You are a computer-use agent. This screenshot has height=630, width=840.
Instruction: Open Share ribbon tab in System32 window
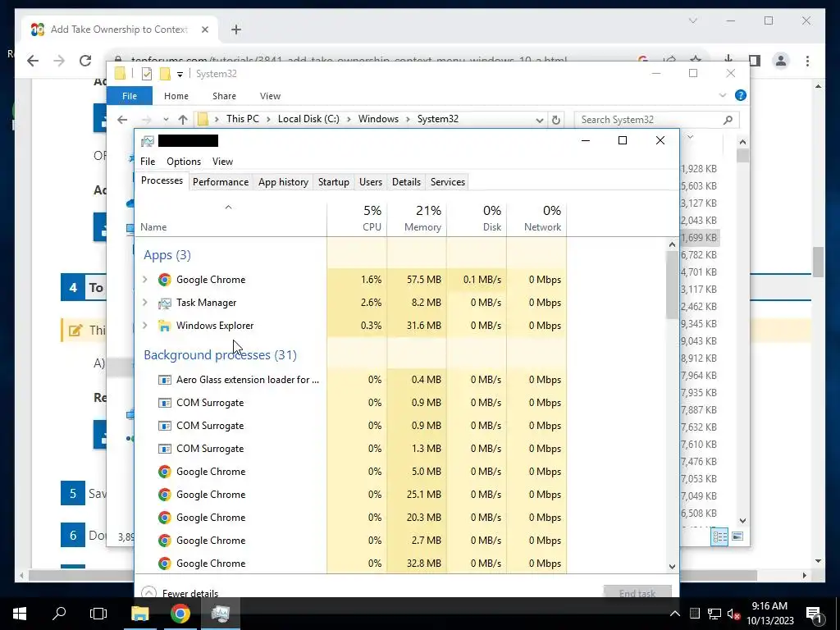224,96
